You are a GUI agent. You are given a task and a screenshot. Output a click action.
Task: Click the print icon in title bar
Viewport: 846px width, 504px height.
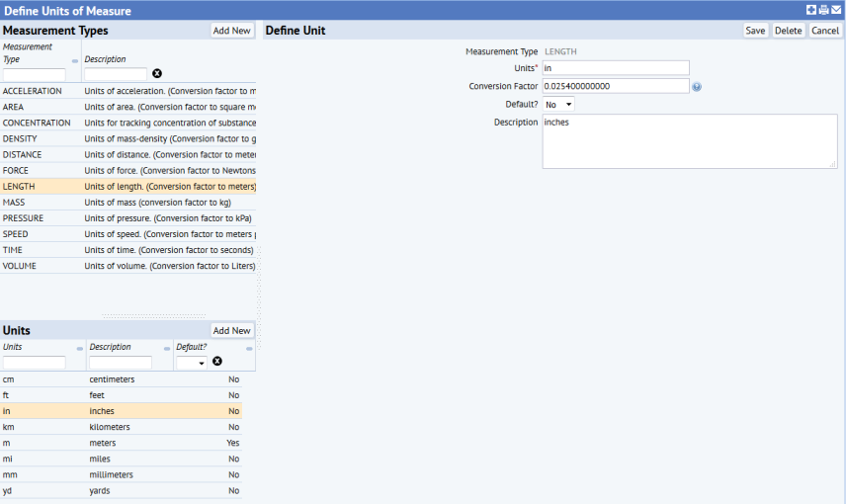[823, 10]
